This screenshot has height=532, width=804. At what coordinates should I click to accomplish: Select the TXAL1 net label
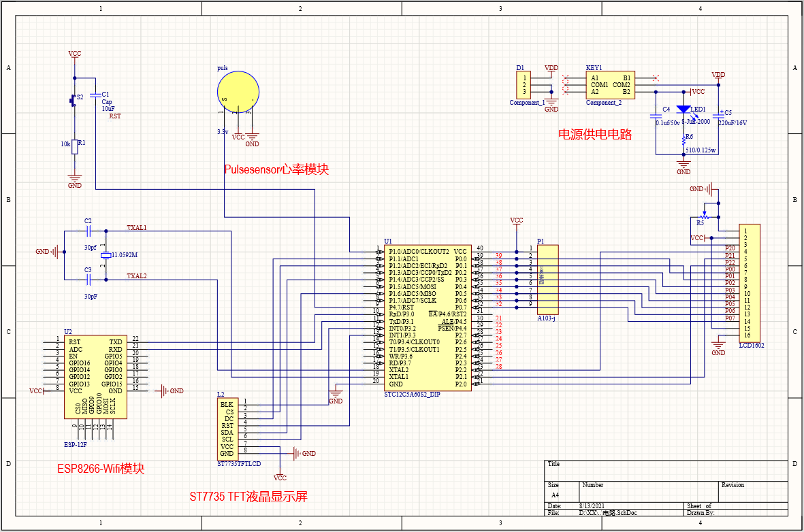(x=136, y=227)
